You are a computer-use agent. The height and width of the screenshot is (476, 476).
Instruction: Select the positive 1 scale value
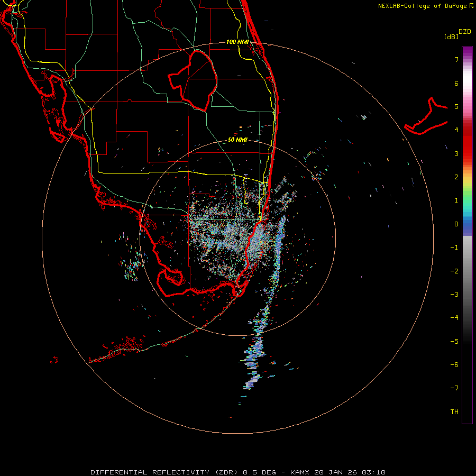pyautogui.click(x=456, y=200)
